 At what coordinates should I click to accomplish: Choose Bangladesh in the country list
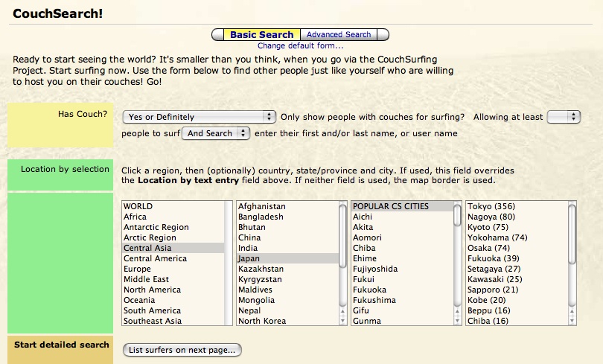pos(288,217)
